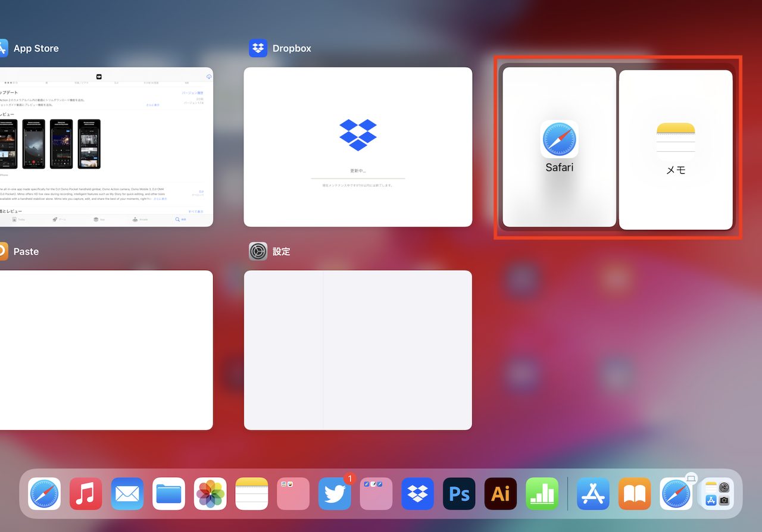Tap the 設定 title label

point(282,251)
